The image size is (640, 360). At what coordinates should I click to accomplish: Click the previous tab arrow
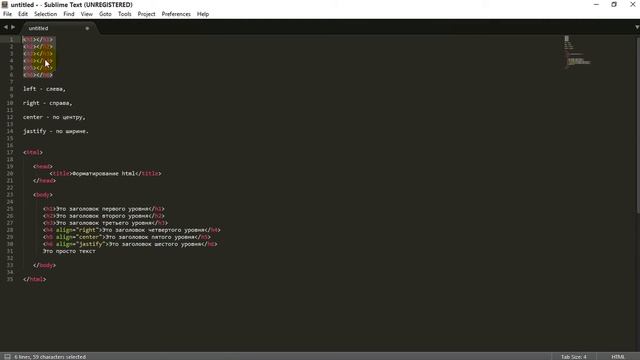6,27
